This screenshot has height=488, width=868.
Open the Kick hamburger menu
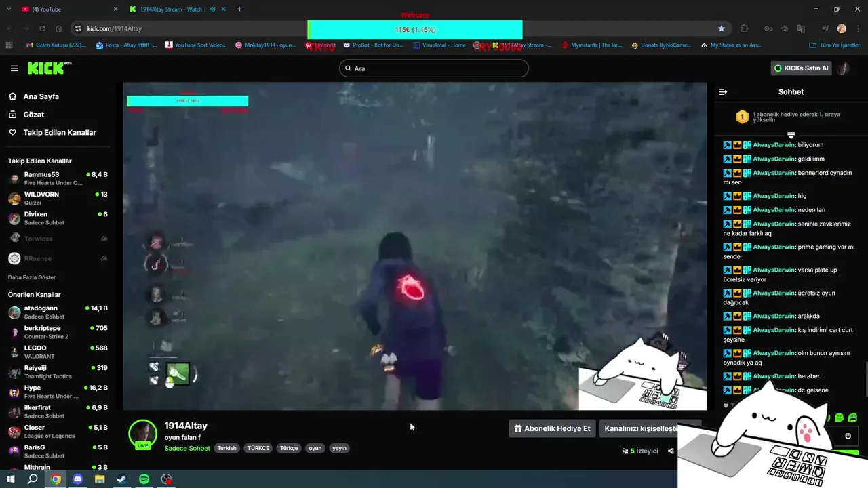pos(14,68)
